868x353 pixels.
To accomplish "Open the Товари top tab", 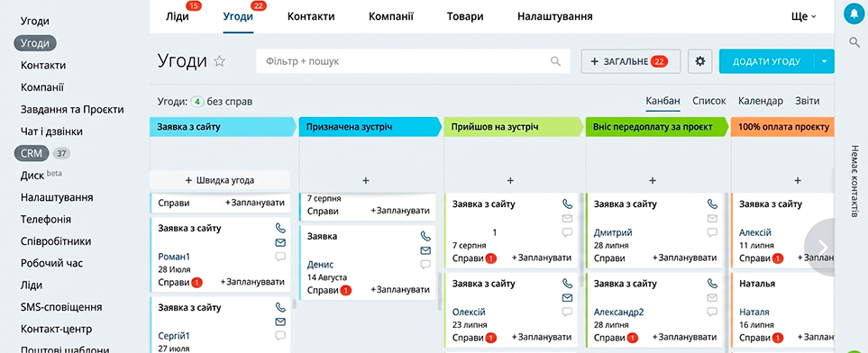I will click(x=465, y=16).
